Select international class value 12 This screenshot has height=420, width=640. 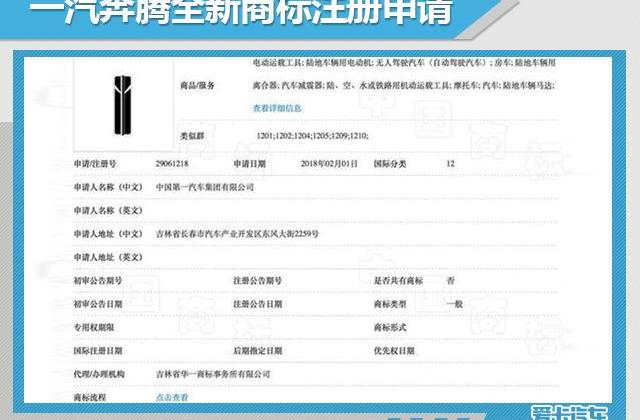click(x=450, y=164)
